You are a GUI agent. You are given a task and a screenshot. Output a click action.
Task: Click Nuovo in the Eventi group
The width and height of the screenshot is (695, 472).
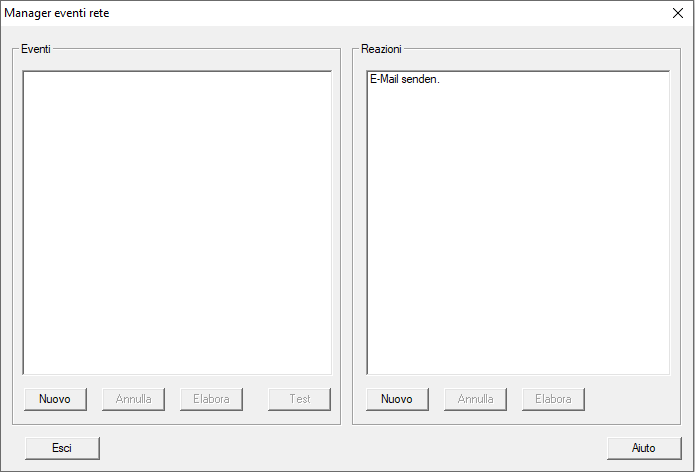[55, 399]
